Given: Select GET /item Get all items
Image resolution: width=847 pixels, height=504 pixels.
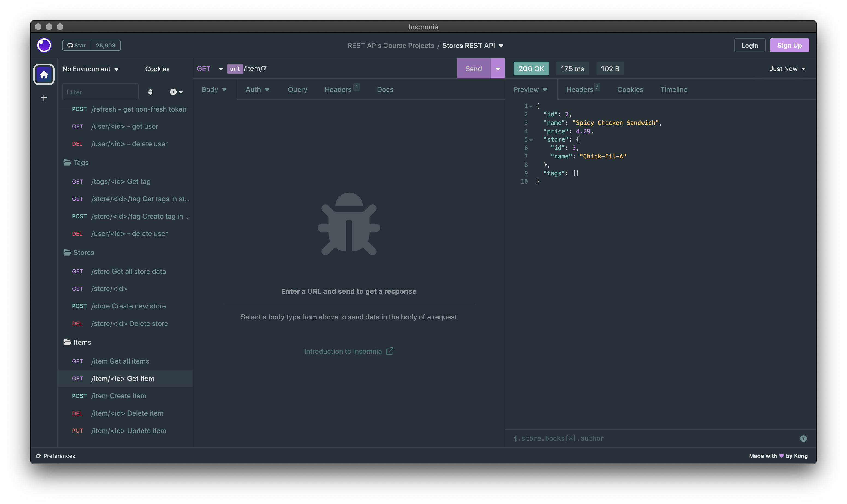Looking at the screenshot, I should coord(125,361).
